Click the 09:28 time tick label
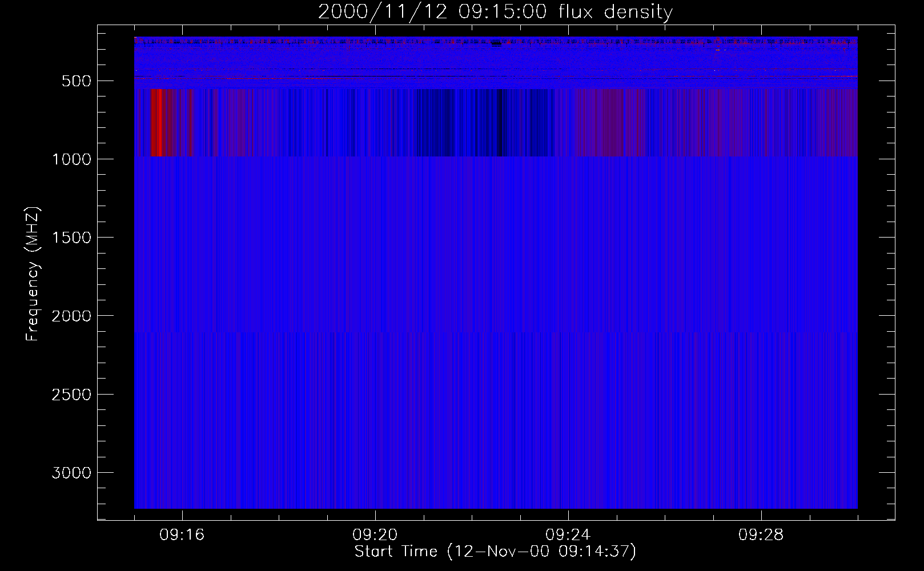Image resolution: width=924 pixels, height=571 pixels. click(761, 535)
